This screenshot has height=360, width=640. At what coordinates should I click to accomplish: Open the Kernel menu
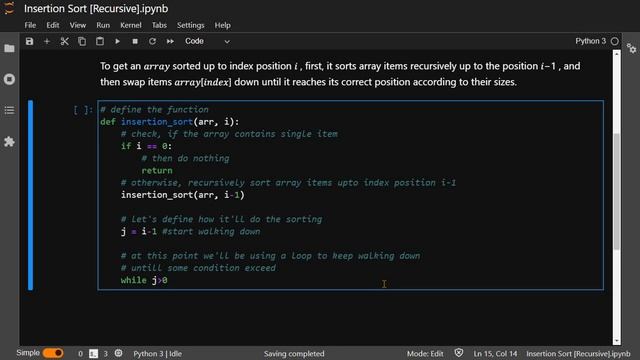(x=131, y=25)
